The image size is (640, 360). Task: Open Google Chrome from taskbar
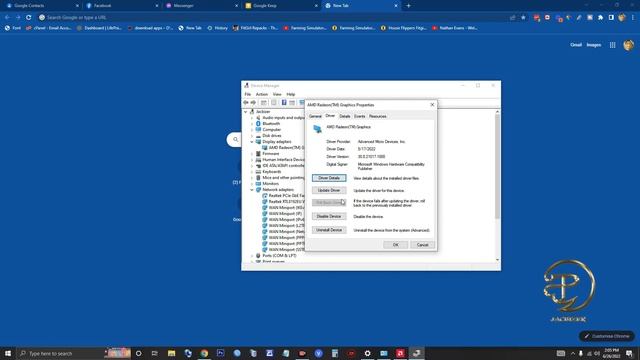pos(204,353)
